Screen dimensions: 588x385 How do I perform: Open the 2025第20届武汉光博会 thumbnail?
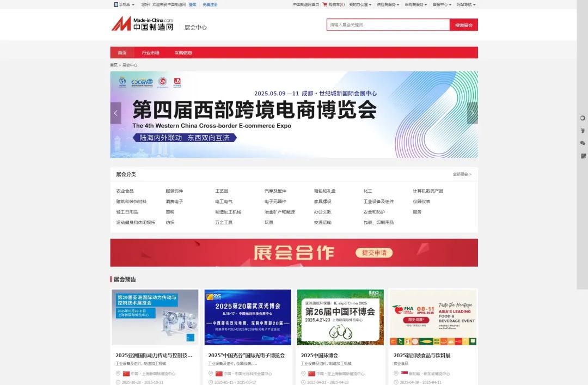[x=248, y=317]
